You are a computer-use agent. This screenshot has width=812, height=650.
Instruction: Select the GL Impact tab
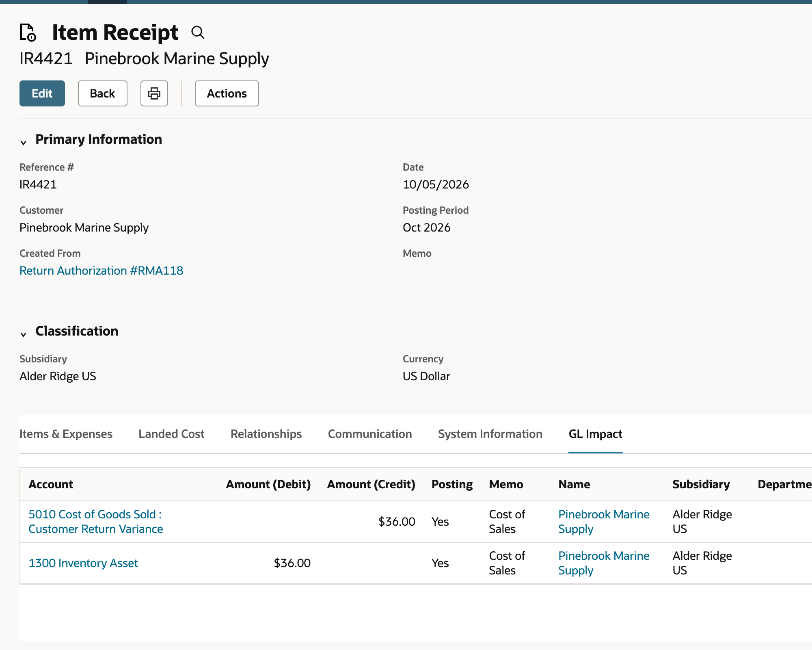coord(595,434)
